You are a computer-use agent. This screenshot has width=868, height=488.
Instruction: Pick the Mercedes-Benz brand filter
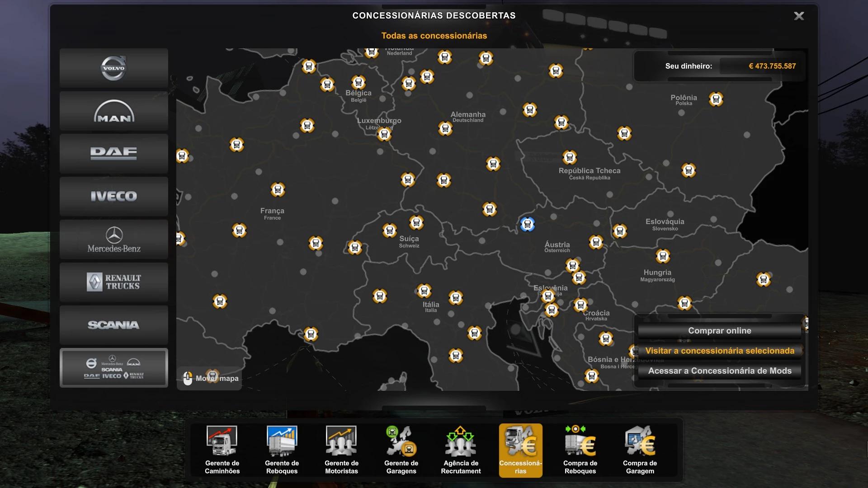(113, 239)
